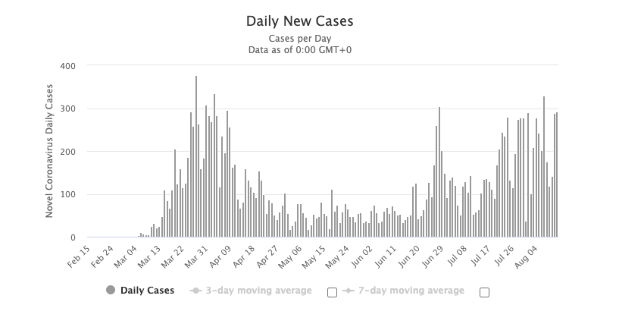
Task: Select the tallest bar in late March
Action: 196,156
